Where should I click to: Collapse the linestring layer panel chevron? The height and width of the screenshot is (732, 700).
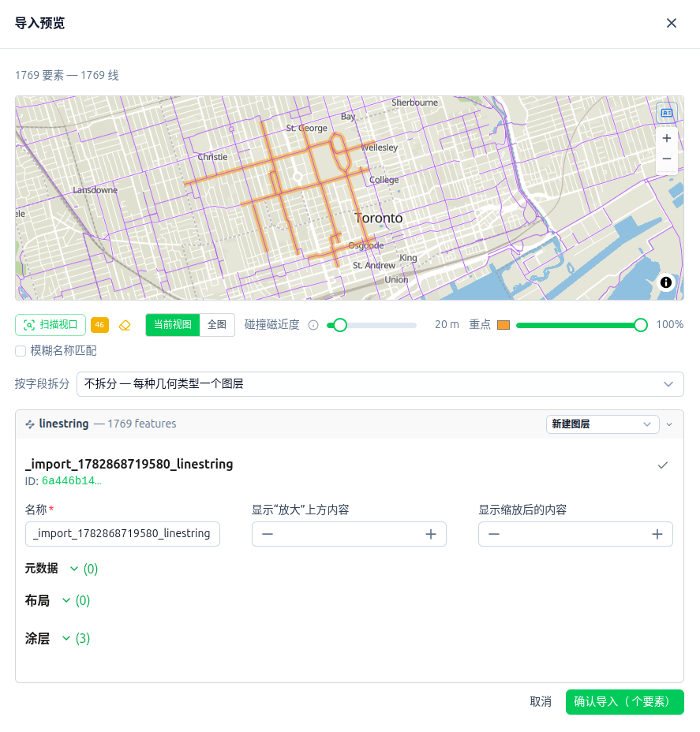coord(669,424)
